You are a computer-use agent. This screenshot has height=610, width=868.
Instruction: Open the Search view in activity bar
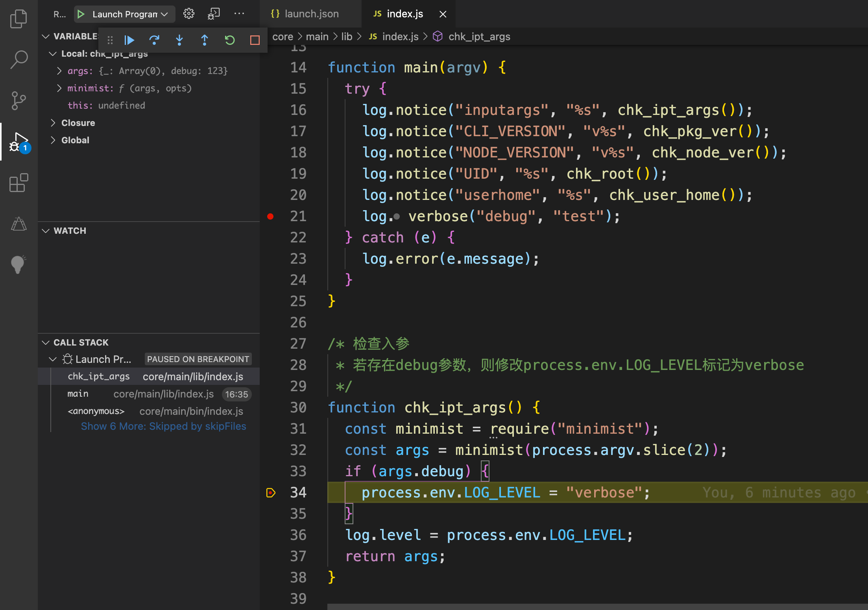(18, 60)
